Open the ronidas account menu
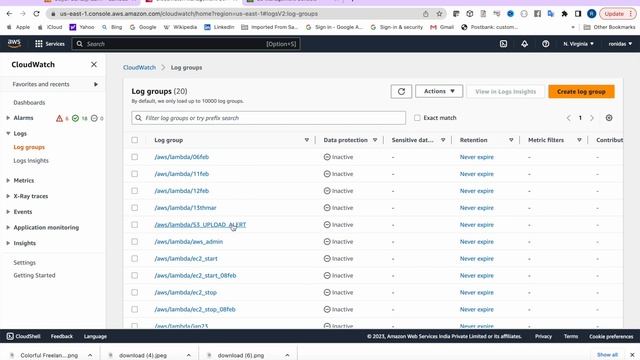 620,44
